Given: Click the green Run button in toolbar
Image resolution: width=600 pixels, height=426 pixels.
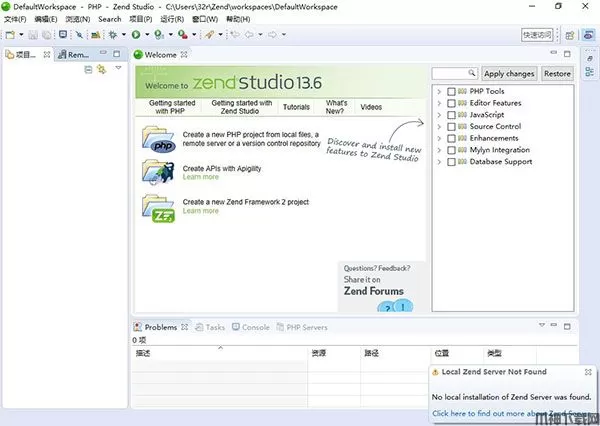Looking at the screenshot, I should [x=135, y=34].
